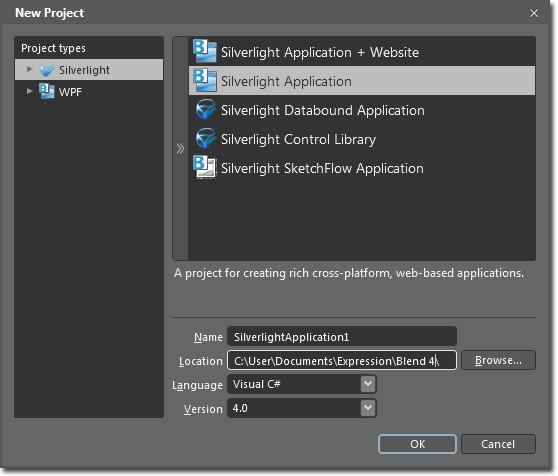Click the Silverlight Databound Application icon
Screen dimensions: 558x476
pyautogui.click(x=205, y=109)
